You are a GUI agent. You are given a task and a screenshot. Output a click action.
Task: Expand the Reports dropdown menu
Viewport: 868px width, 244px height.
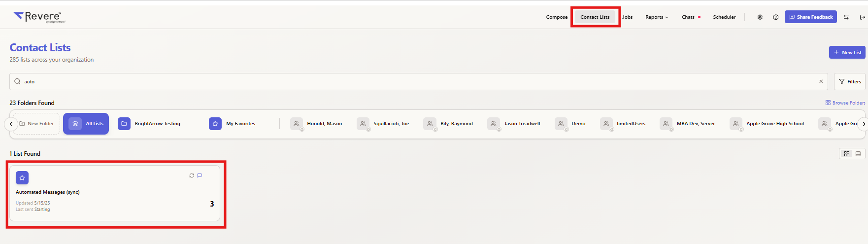pos(657,17)
